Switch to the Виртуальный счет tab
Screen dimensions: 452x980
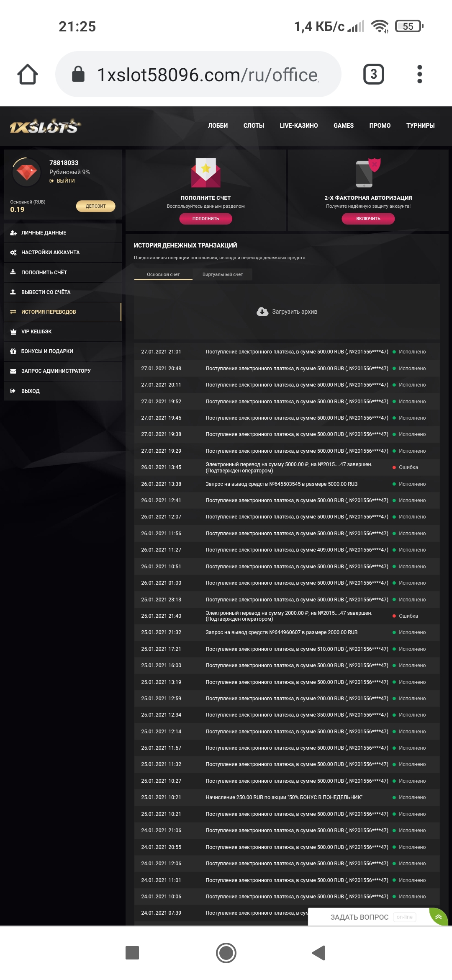pos(222,275)
